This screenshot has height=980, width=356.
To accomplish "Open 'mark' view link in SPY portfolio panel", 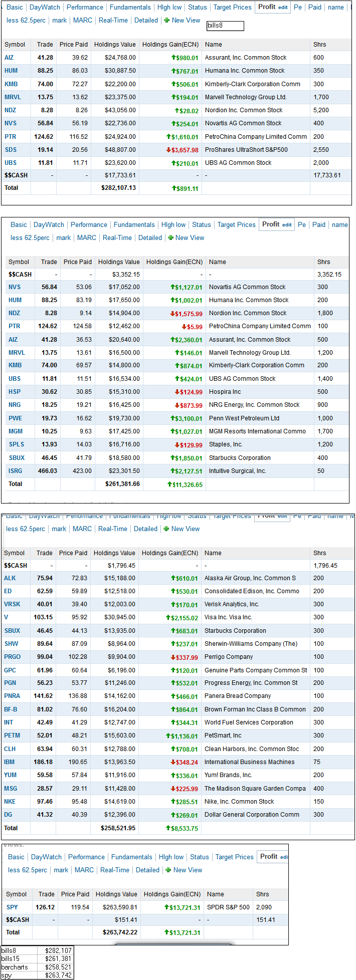I will pos(61,870).
